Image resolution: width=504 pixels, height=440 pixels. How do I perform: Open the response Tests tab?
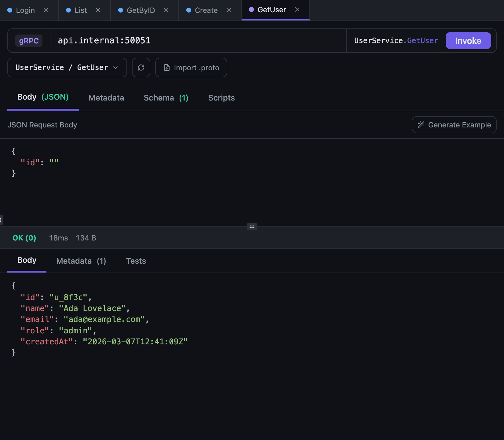[x=136, y=261]
